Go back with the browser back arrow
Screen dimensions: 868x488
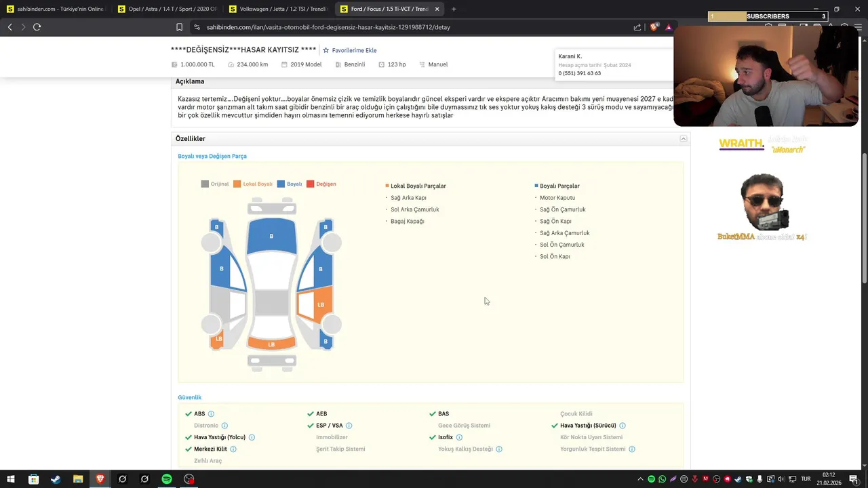(x=9, y=27)
